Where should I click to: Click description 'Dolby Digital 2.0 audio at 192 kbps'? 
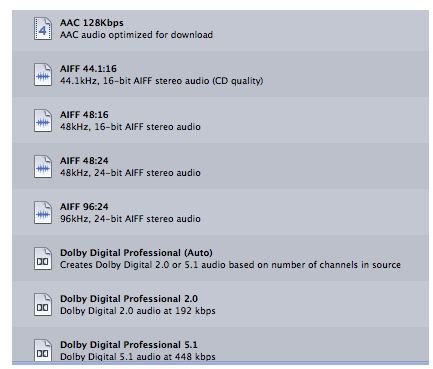coord(138,311)
